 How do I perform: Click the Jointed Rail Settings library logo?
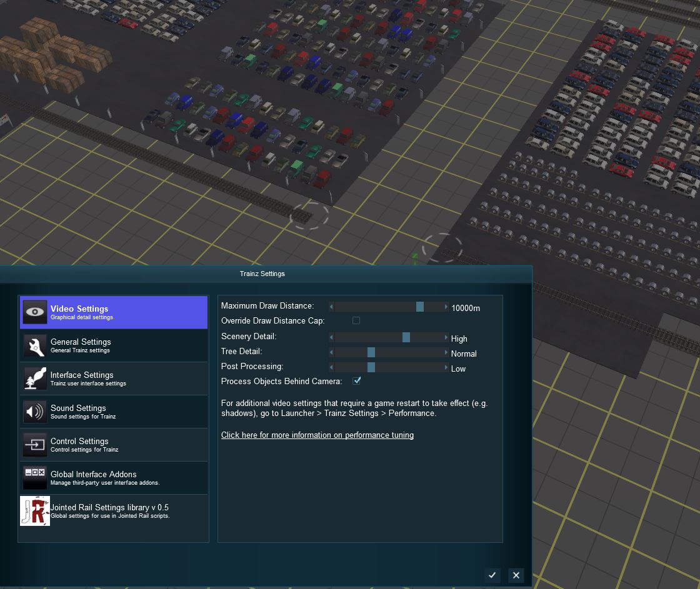[x=35, y=511]
